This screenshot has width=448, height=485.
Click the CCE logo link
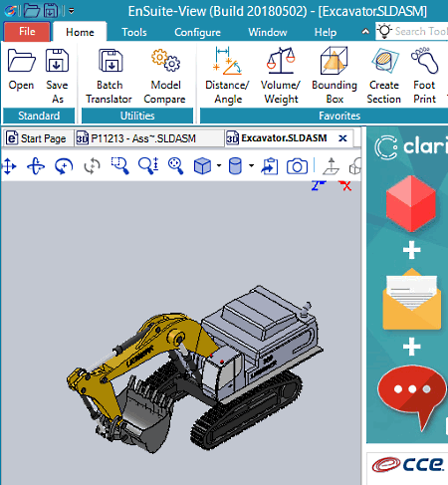pos(407,464)
